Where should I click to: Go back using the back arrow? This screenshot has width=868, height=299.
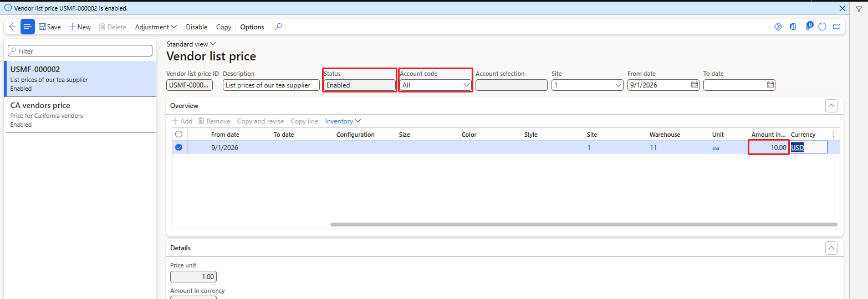tap(13, 27)
